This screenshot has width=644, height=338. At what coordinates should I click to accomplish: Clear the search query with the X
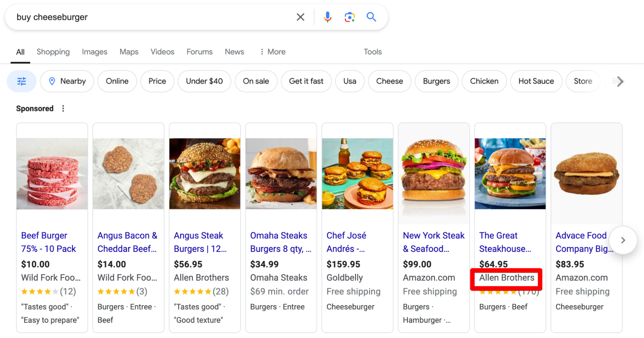(300, 17)
